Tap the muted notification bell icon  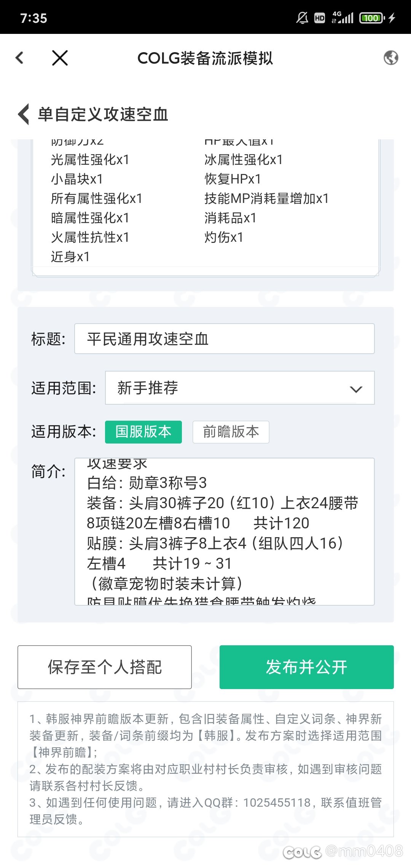(302, 18)
